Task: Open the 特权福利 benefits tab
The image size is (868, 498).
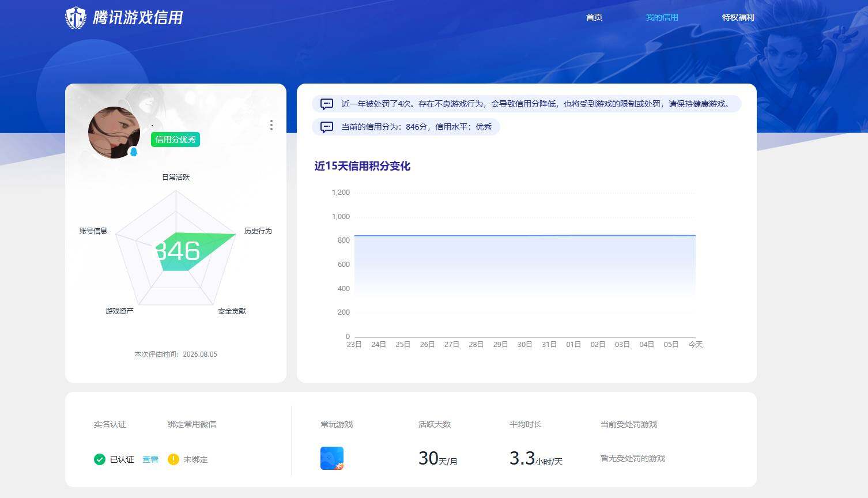Action: [738, 17]
